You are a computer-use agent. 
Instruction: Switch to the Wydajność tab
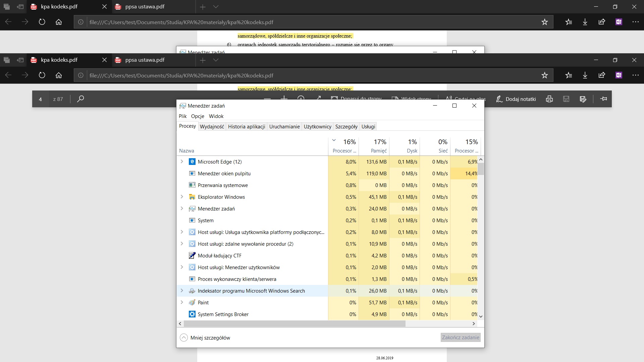212,126
